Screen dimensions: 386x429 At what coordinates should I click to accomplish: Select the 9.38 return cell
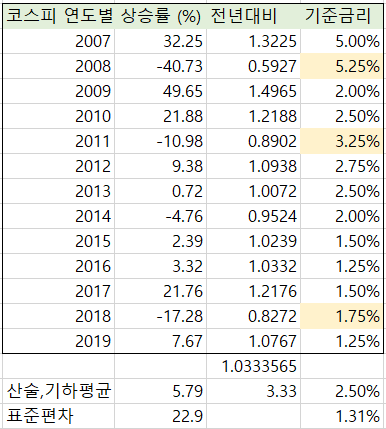coord(160,166)
